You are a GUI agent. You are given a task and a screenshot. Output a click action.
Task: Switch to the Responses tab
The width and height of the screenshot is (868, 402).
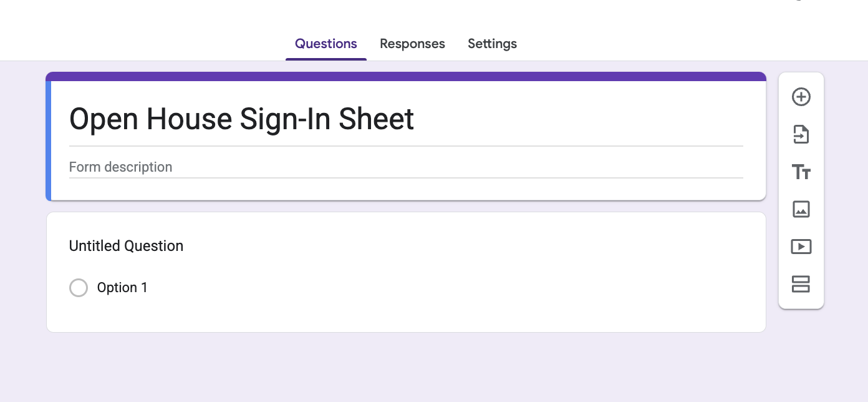412,44
